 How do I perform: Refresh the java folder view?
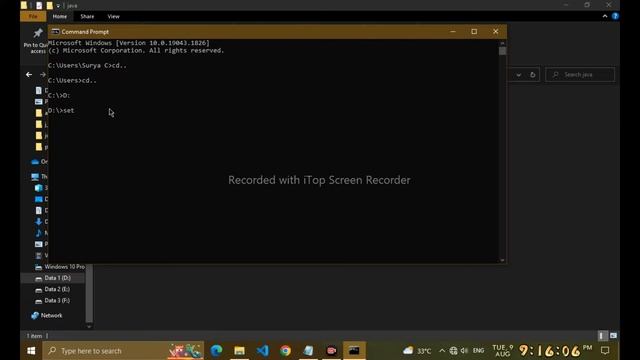tap(532, 75)
